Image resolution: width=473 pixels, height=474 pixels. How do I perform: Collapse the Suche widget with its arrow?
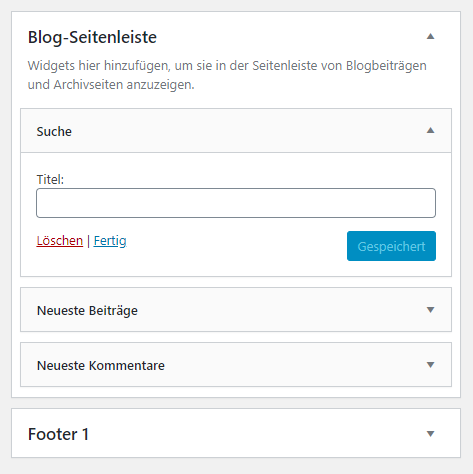(x=430, y=130)
